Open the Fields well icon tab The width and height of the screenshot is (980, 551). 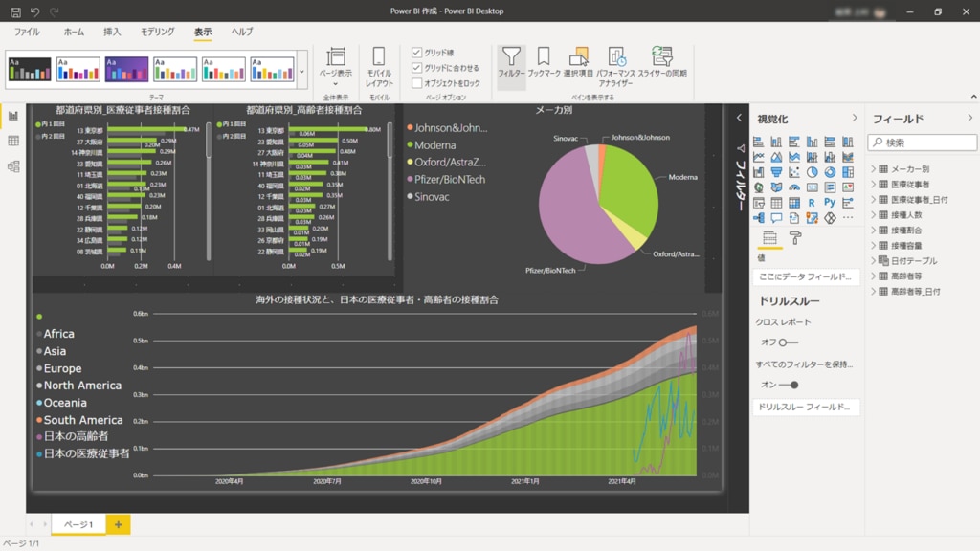pos(770,238)
